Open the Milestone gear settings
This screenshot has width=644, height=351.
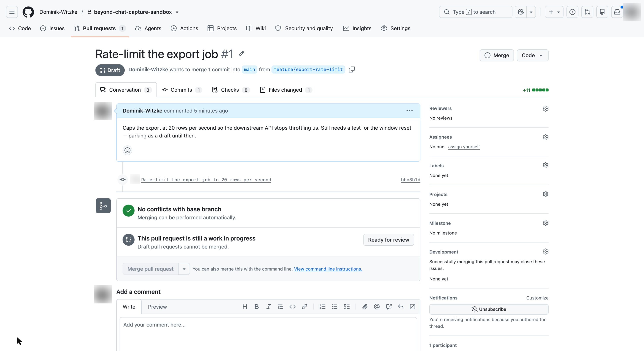click(x=545, y=223)
